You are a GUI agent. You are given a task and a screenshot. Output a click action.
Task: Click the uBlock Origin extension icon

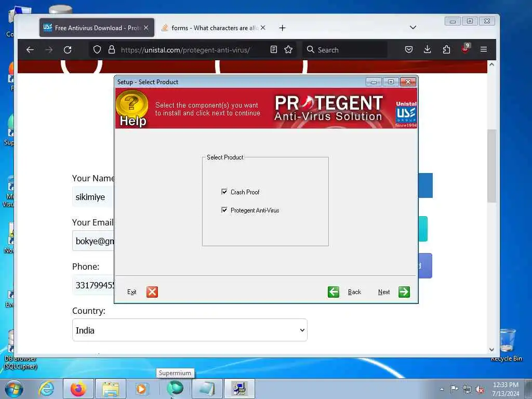point(465,49)
